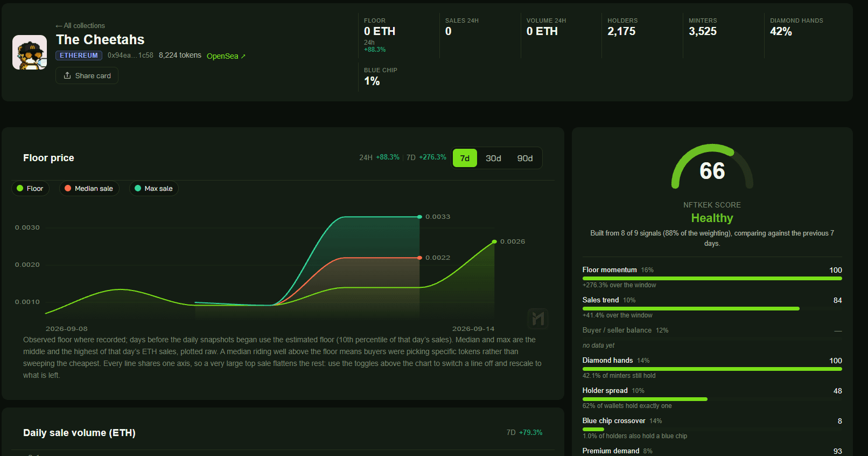
Task: Click the HOLDERS value "2,175"
Action: pyautogui.click(x=621, y=31)
